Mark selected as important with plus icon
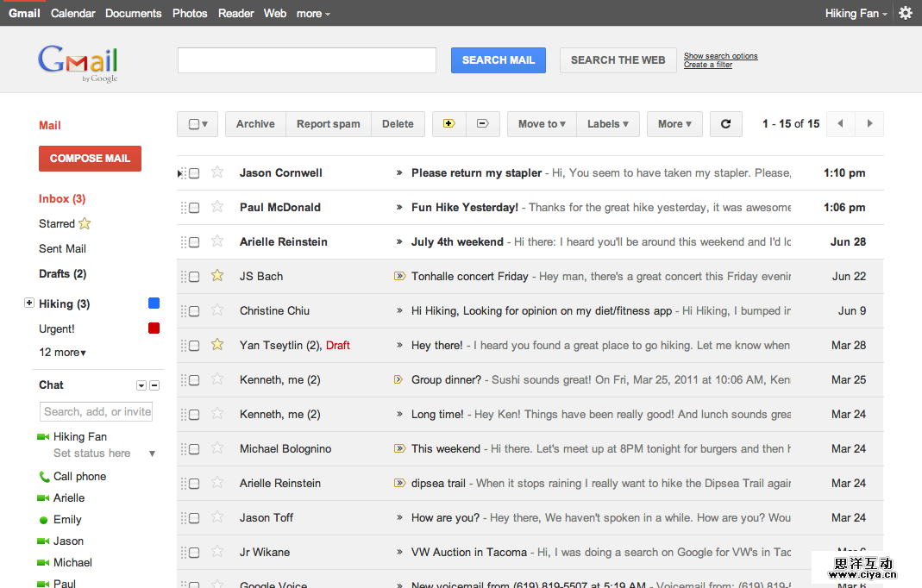This screenshot has width=922, height=588. click(x=448, y=124)
